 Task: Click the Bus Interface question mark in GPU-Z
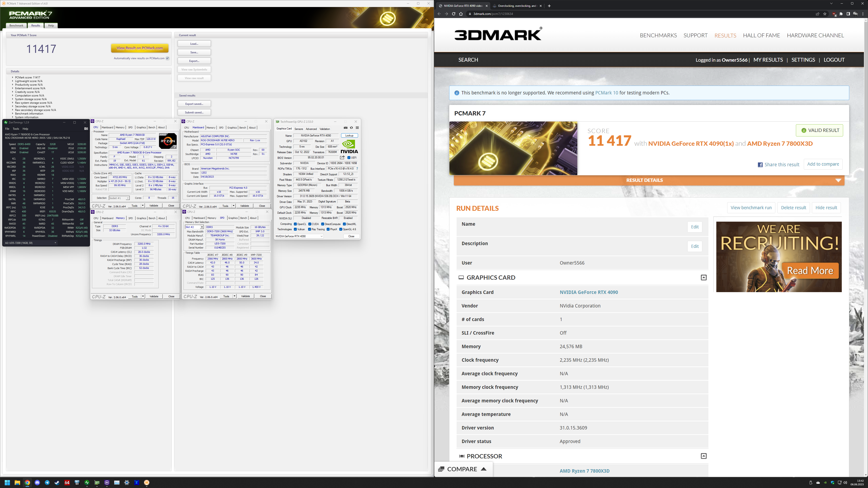pos(357,168)
